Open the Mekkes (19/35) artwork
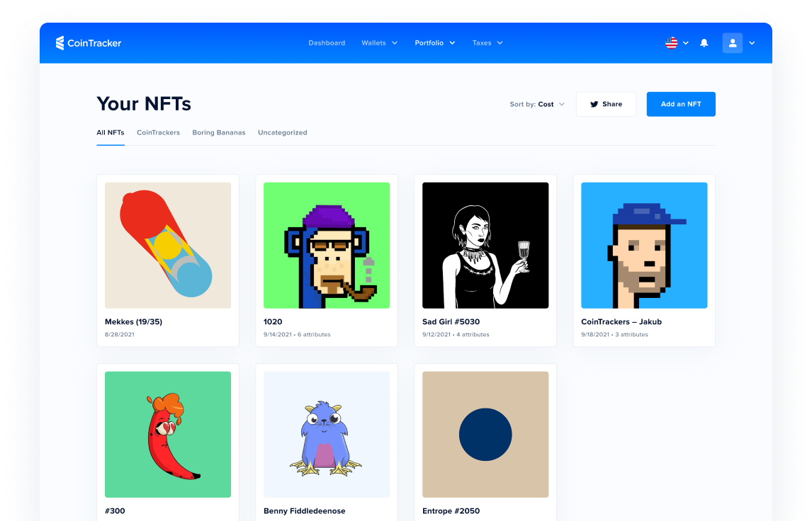Viewport: 812px width, 521px height. (x=168, y=245)
